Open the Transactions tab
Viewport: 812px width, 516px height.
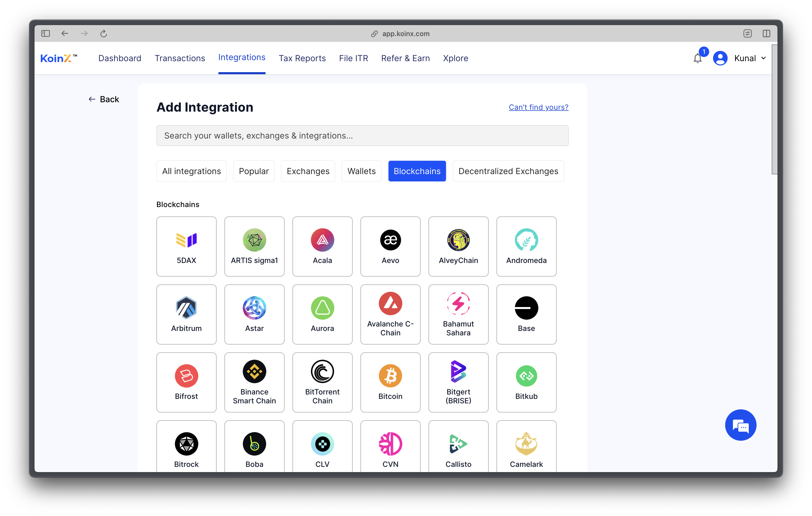point(180,58)
